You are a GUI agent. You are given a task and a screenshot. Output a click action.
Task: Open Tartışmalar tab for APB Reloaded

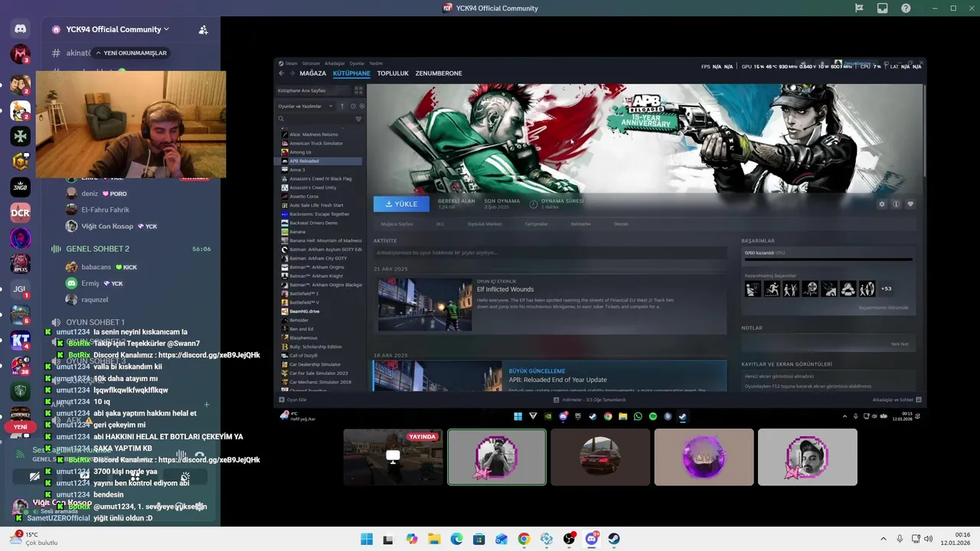coord(536,224)
